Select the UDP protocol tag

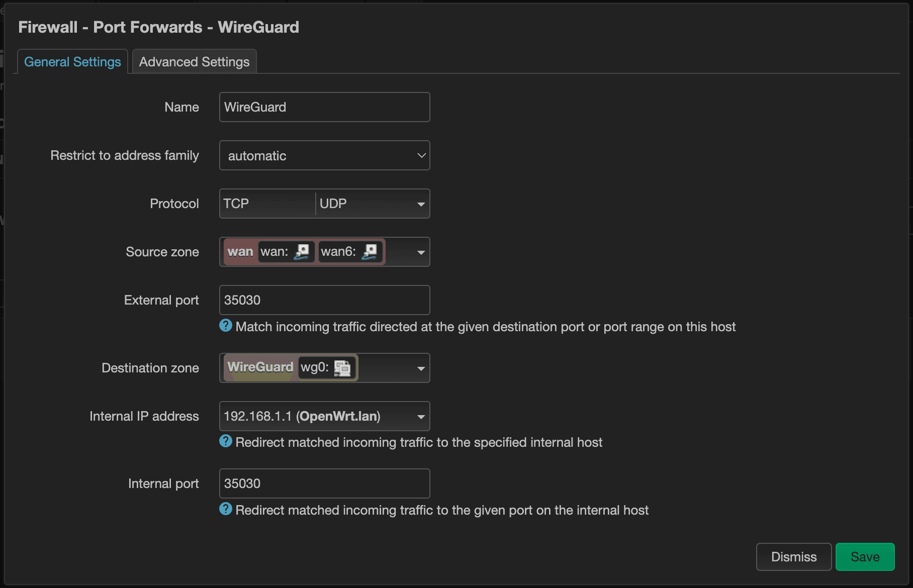pyautogui.click(x=333, y=204)
